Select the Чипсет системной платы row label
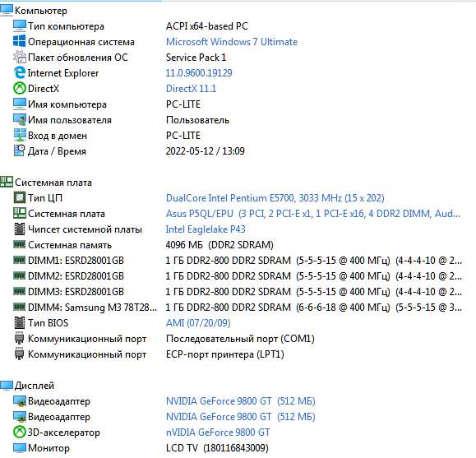 point(85,229)
